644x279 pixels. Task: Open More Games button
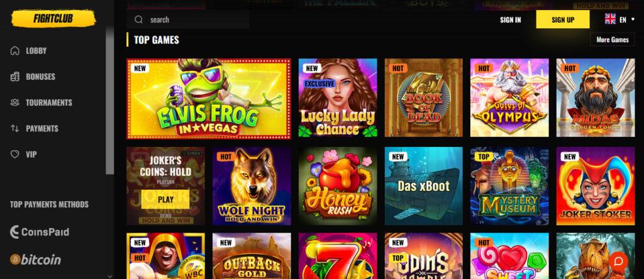pos(613,40)
